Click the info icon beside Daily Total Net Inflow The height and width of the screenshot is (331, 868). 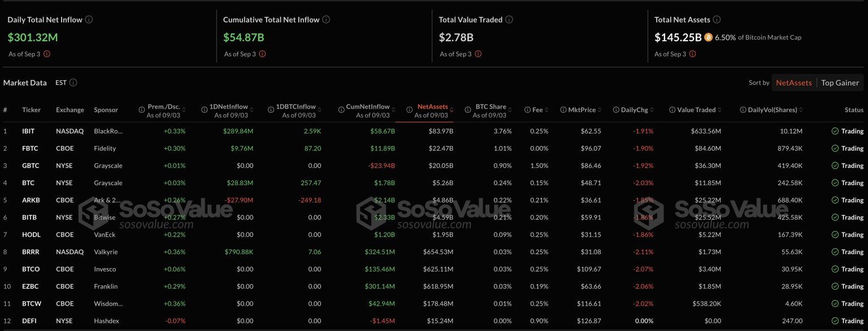coord(89,19)
